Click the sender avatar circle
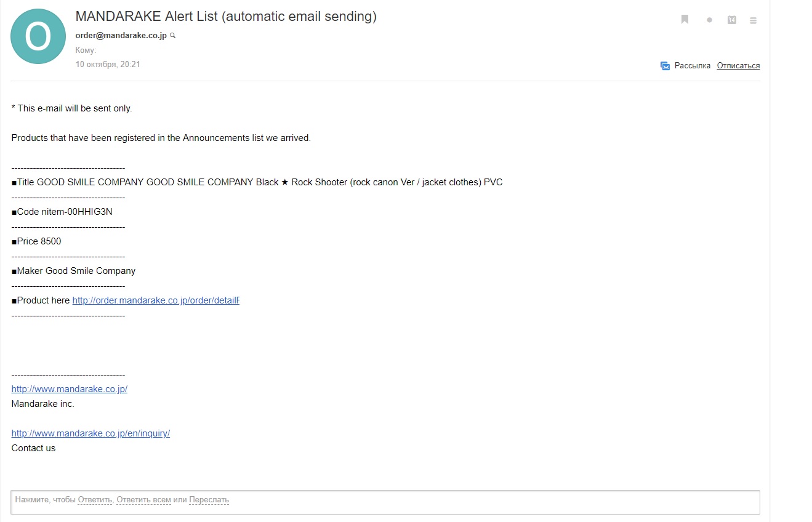Screen dimensions: 812x522 coord(38,36)
